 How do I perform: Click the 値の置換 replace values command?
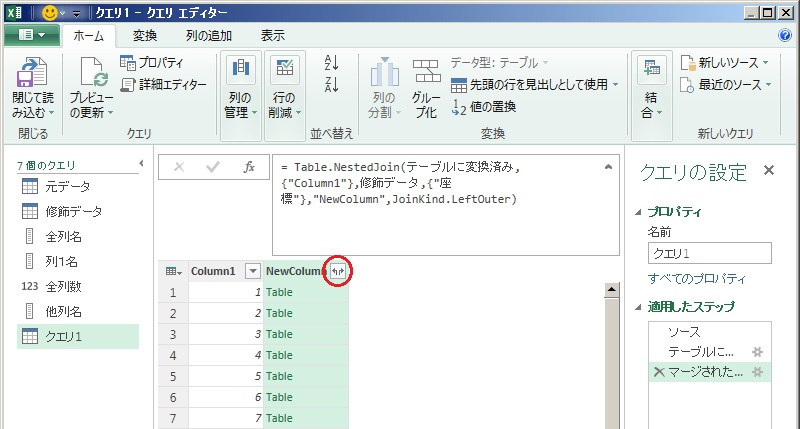484,107
